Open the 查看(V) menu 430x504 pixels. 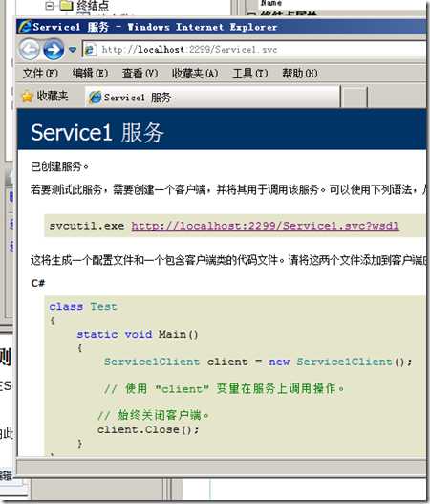click(x=140, y=74)
